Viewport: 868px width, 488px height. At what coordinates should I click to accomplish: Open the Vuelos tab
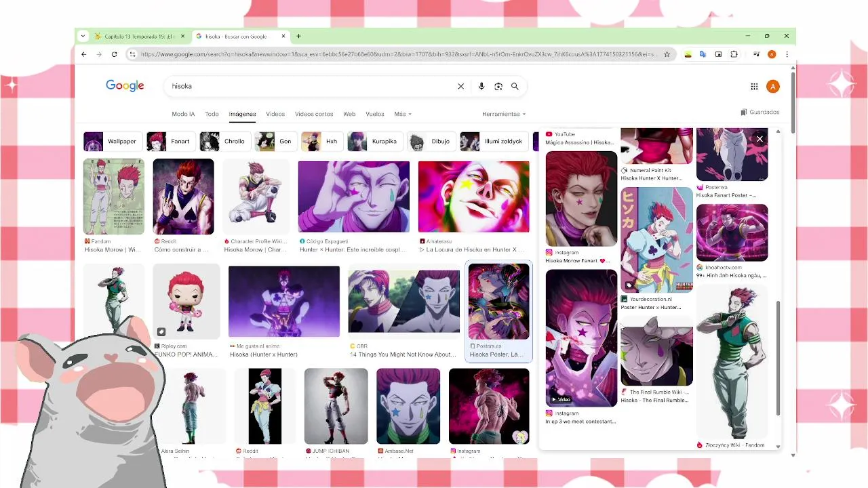coord(375,114)
